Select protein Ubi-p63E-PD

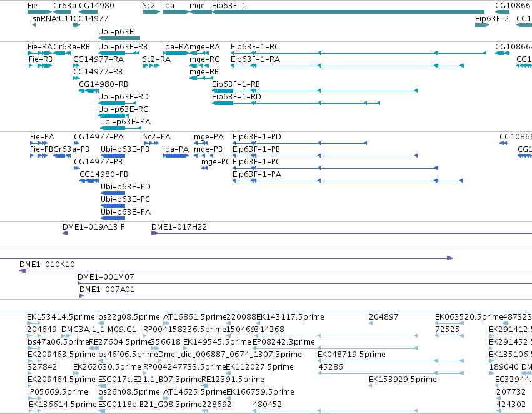(x=113, y=193)
